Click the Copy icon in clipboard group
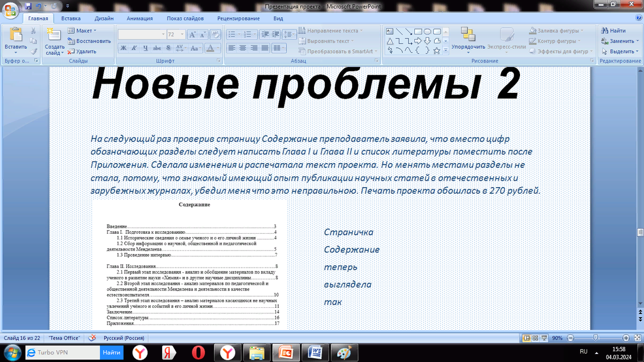 34,41
